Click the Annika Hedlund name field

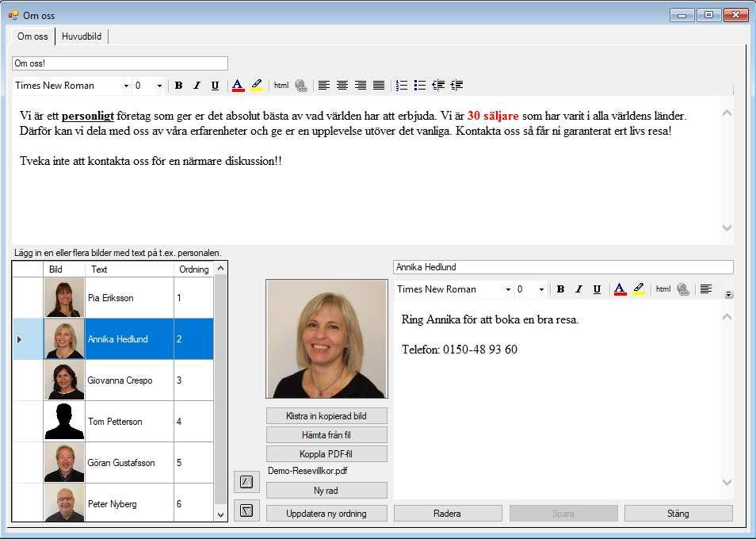click(x=563, y=267)
